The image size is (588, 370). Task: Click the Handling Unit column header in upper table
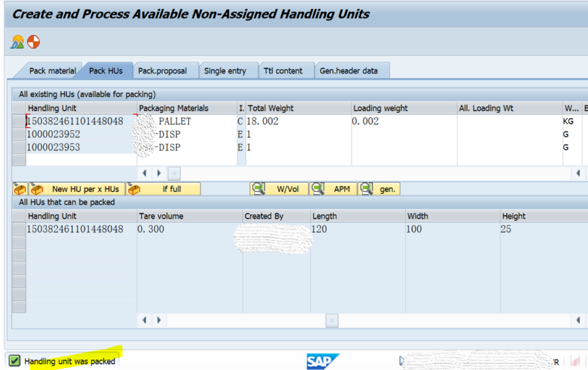tap(81, 108)
